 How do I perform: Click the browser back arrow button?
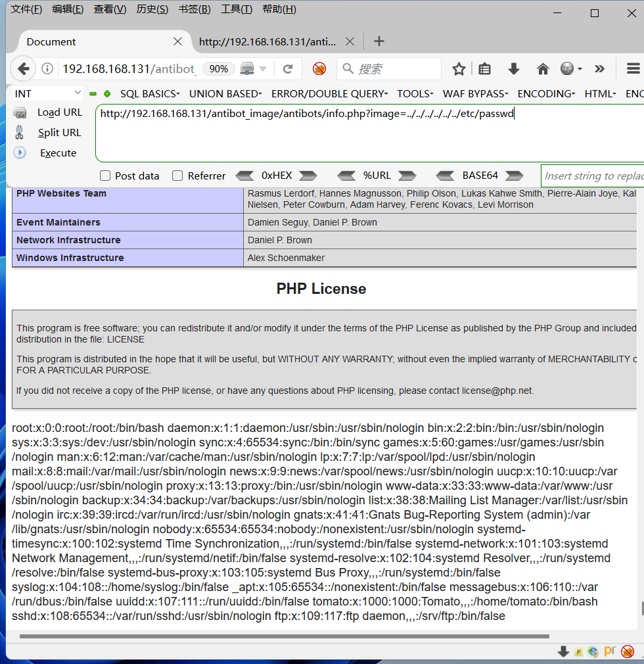click(x=23, y=68)
